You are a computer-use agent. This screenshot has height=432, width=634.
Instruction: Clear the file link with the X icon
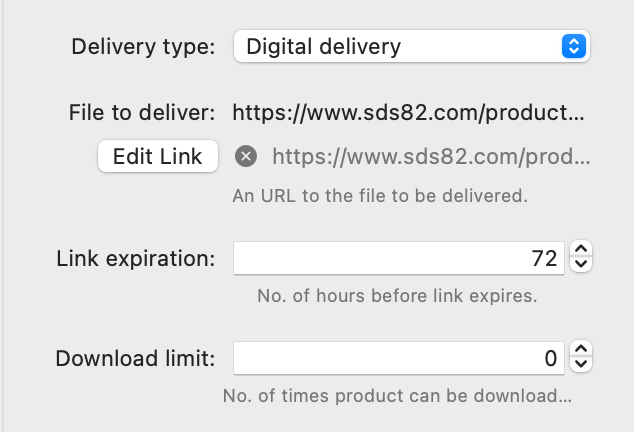246,156
